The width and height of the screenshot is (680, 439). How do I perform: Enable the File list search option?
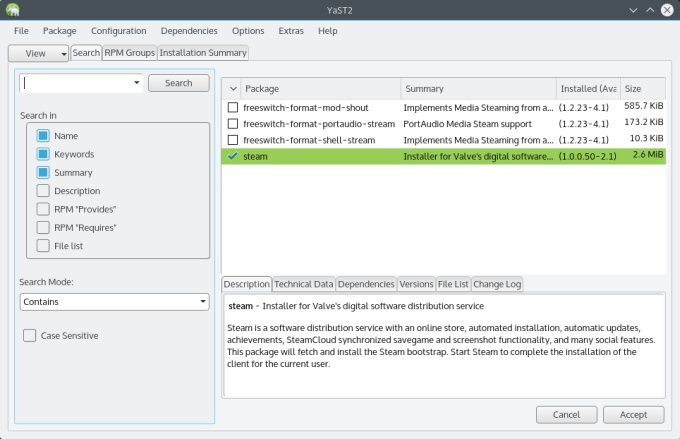43,246
